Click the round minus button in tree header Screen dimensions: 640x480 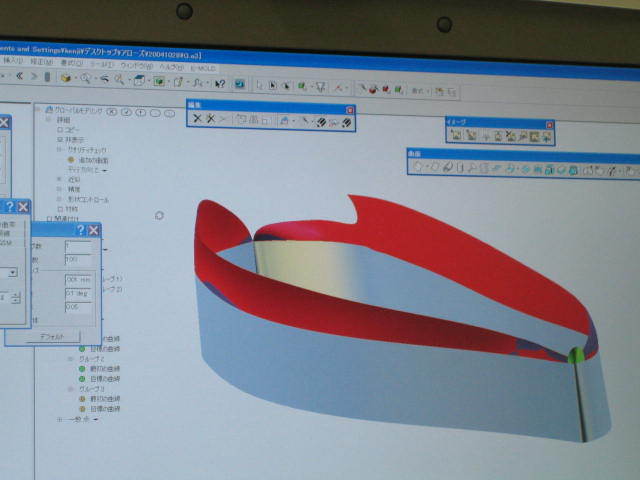pyautogui.click(x=155, y=113)
